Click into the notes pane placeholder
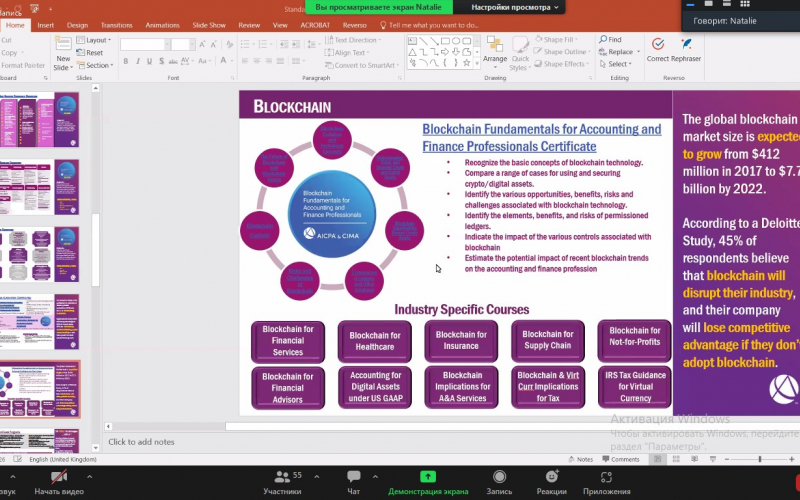The width and height of the screenshot is (800, 500). pyautogui.click(x=141, y=442)
